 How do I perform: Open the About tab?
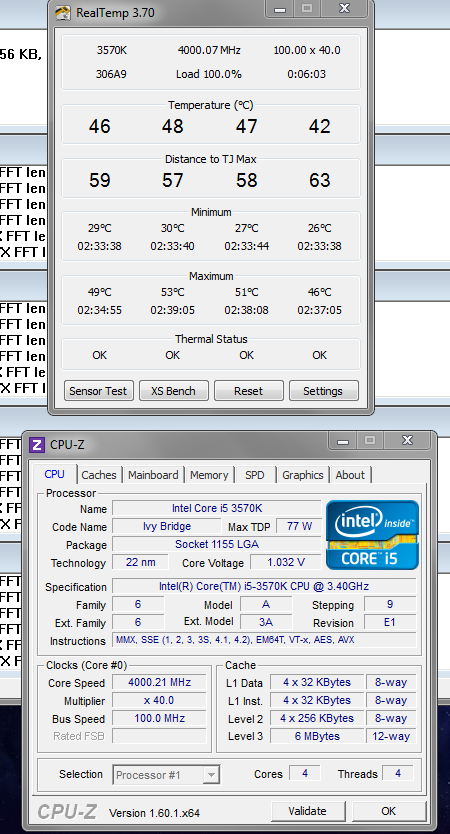coord(350,475)
